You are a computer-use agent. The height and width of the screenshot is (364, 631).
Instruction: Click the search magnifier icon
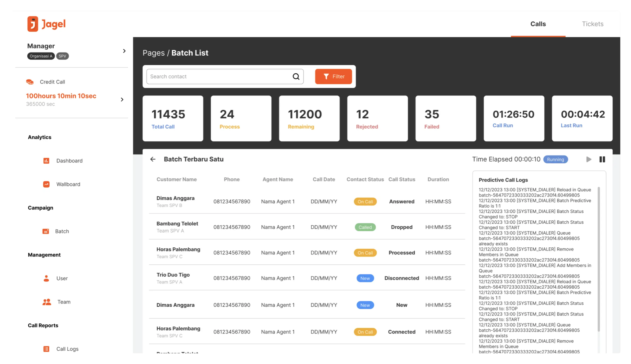[296, 77]
